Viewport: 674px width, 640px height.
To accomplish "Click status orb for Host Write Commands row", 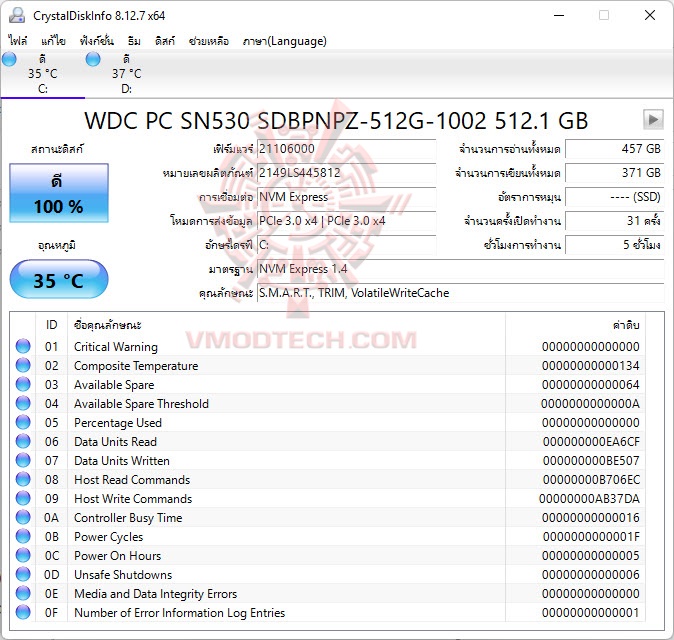I will coord(23,498).
